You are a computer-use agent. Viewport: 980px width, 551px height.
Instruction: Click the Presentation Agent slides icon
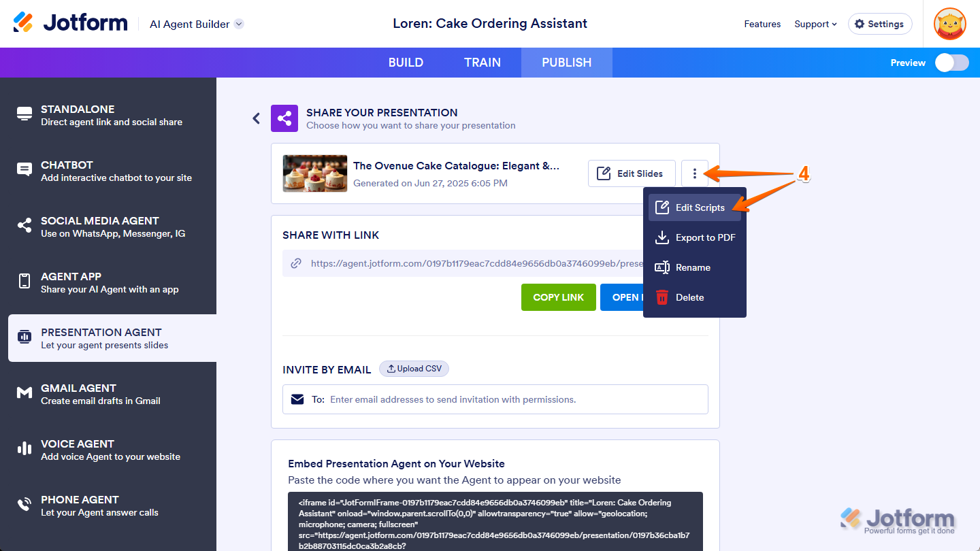click(x=24, y=337)
